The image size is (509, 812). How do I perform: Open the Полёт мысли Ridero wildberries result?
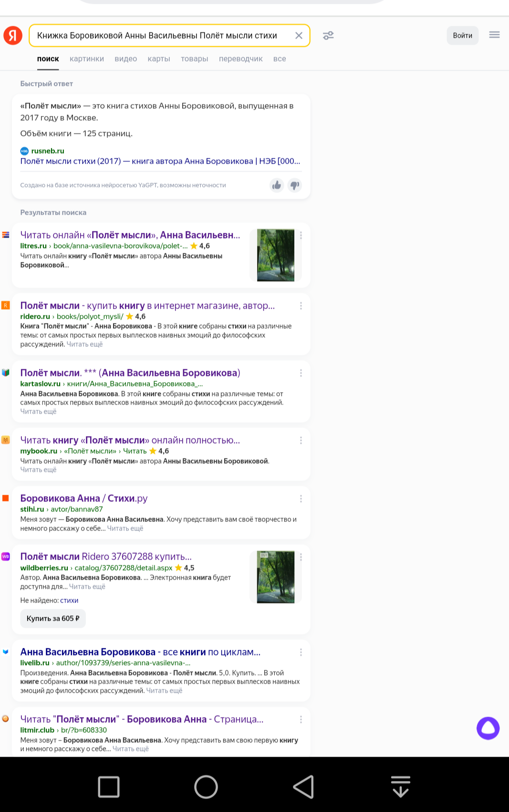pyautogui.click(x=106, y=556)
